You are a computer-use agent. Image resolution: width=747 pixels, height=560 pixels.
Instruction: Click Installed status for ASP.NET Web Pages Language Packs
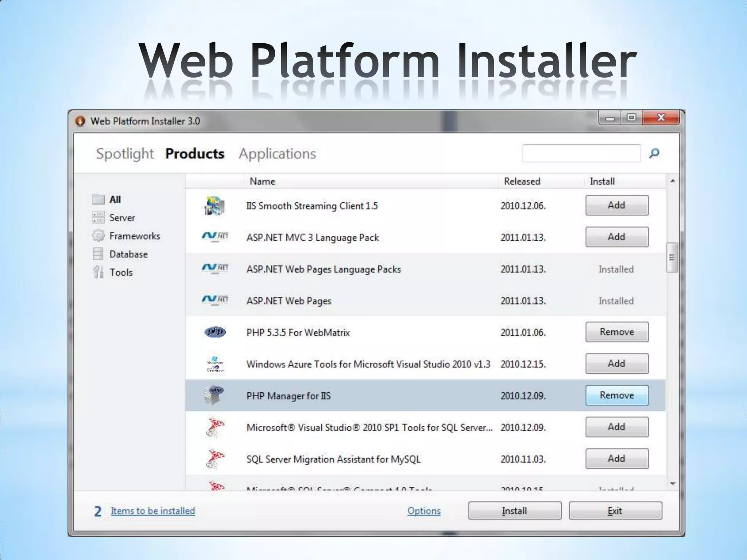(x=616, y=269)
